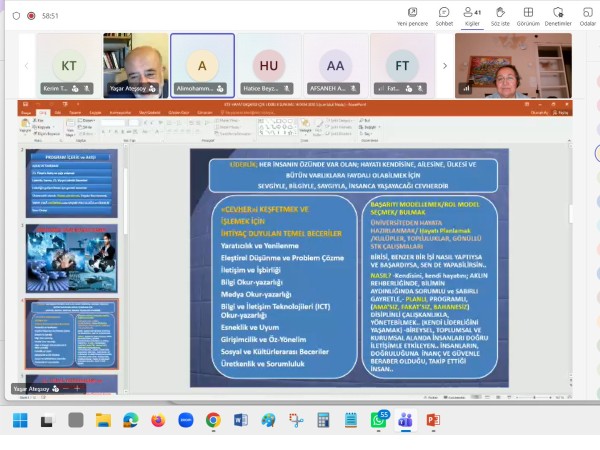Select Hatice Beyz... participant tile
This screenshot has width=600, height=450.
coord(269,65)
